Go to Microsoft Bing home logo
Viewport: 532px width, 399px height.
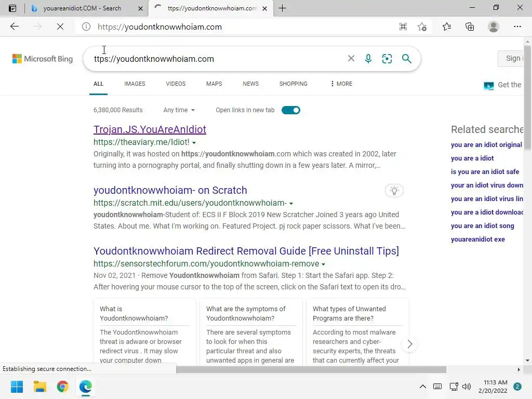pos(43,59)
